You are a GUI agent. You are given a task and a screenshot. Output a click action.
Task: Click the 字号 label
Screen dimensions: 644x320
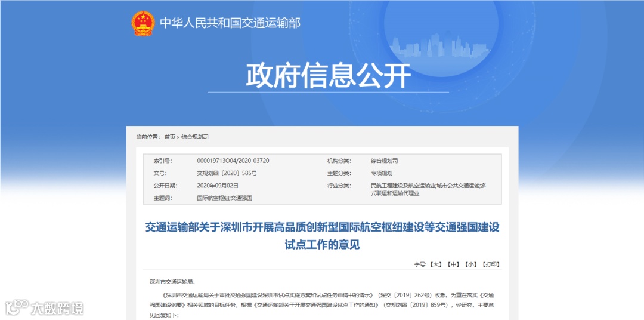coord(420,264)
